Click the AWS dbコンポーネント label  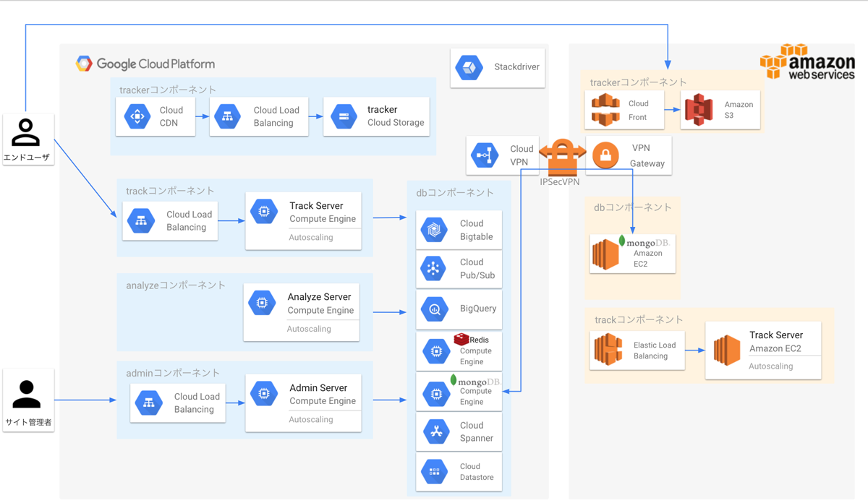coord(633,207)
